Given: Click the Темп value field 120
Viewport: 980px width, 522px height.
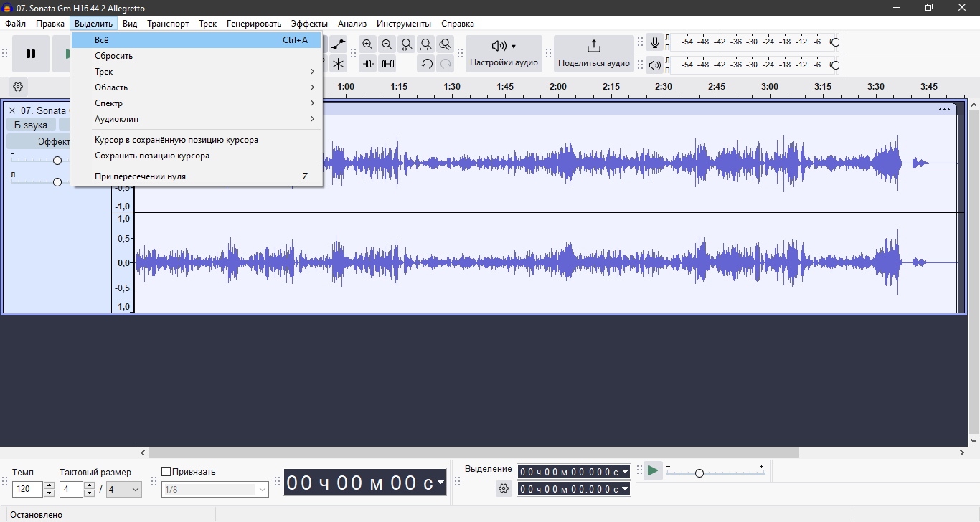Looking at the screenshot, I should pos(28,489).
